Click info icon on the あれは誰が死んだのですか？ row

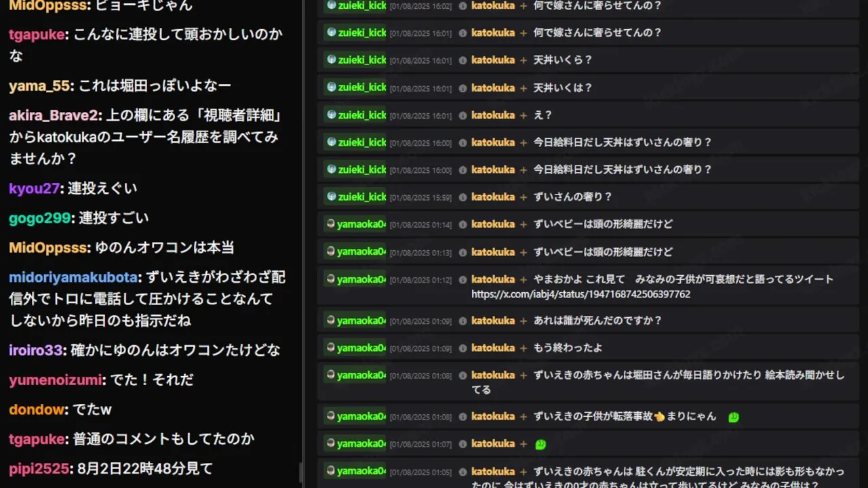[462, 321]
